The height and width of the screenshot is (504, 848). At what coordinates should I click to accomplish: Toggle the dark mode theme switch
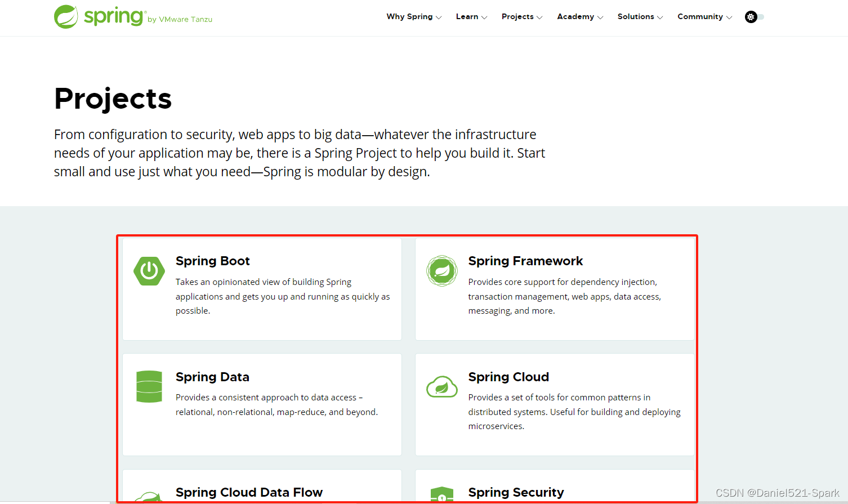(x=755, y=17)
